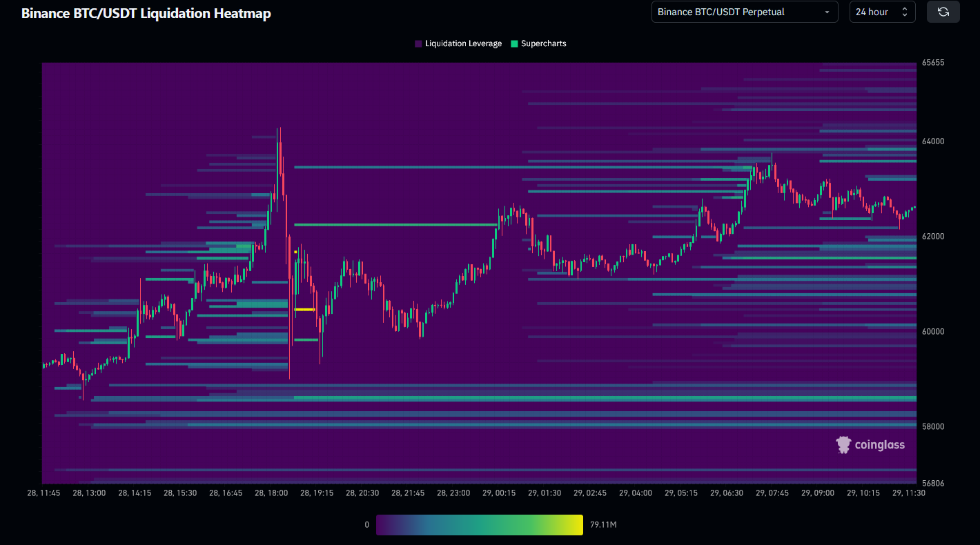The height and width of the screenshot is (545, 980).
Task: Click the 28, 18:00 time axis label
Action: pyautogui.click(x=271, y=493)
